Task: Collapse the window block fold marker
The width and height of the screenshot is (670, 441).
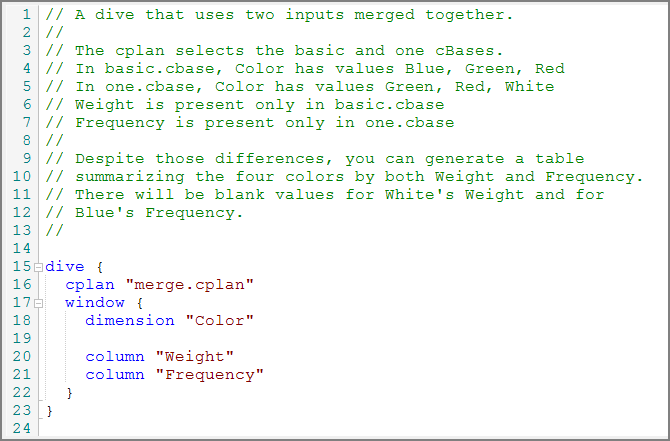Action: [x=38, y=303]
